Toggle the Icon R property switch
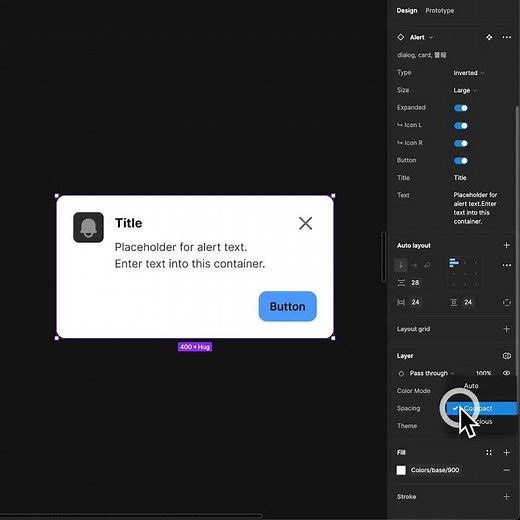This screenshot has width=520, height=520. pyautogui.click(x=461, y=143)
